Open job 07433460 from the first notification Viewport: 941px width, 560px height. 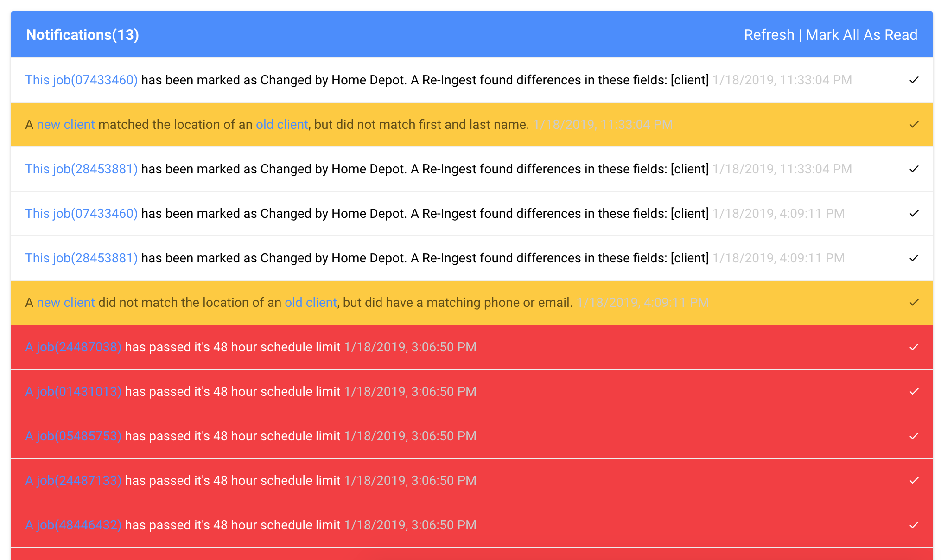pos(81,80)
